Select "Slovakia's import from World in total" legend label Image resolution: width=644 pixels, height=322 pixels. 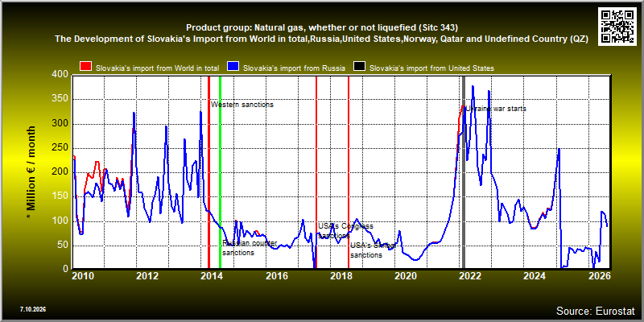coord(157,68)
